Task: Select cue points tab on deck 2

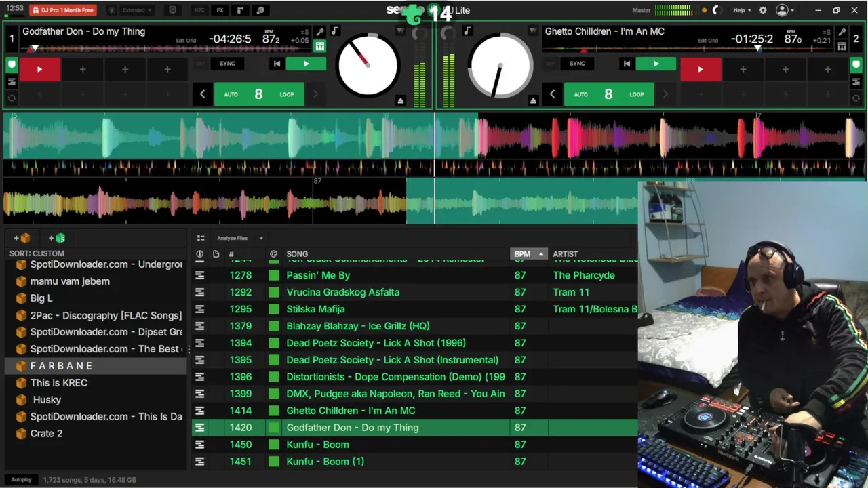Action: (856, 65)
